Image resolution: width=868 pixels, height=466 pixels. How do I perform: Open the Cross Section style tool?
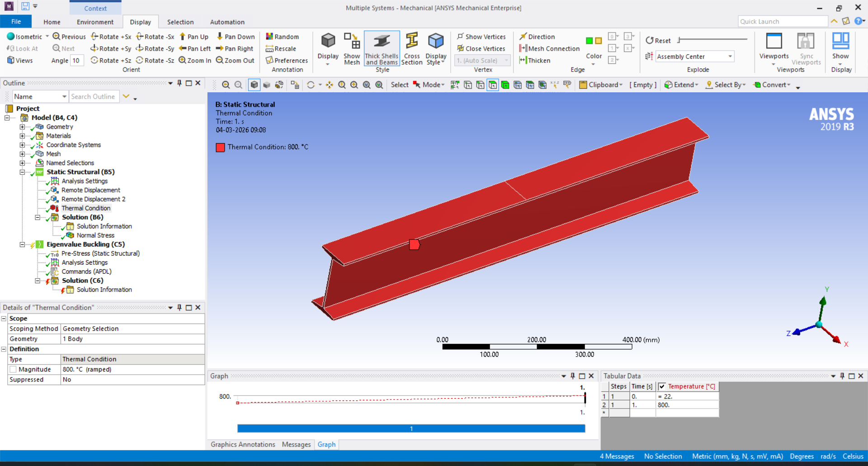coord(412,48)
